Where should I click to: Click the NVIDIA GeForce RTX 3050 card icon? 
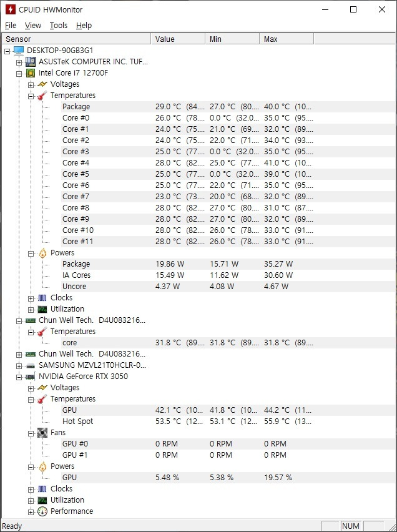(x=31, y=377)
